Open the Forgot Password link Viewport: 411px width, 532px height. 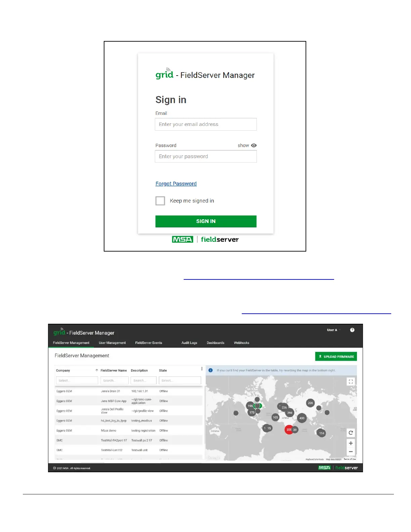176,184
